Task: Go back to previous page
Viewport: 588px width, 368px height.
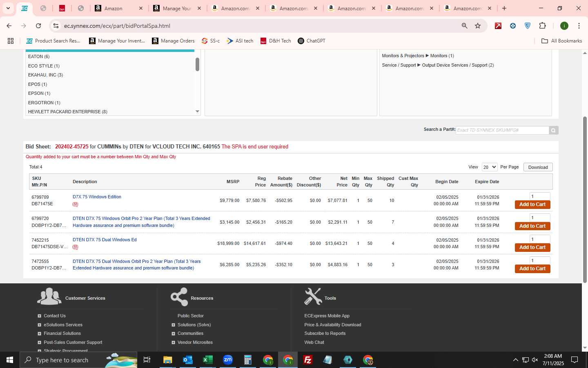Action: pos(9,26)
